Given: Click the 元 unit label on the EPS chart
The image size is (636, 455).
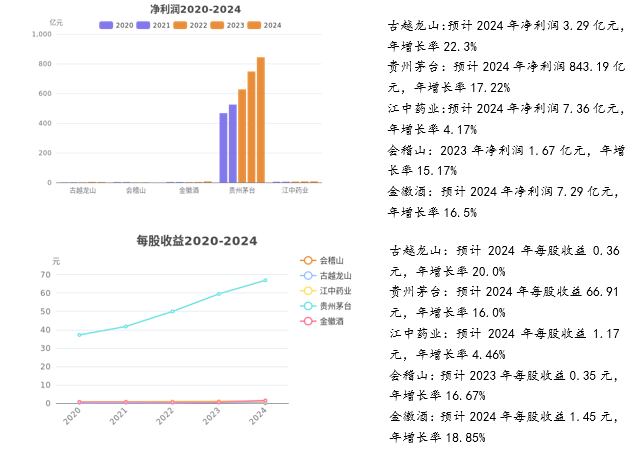Looking at the screenshot, I should click(56, 262).
